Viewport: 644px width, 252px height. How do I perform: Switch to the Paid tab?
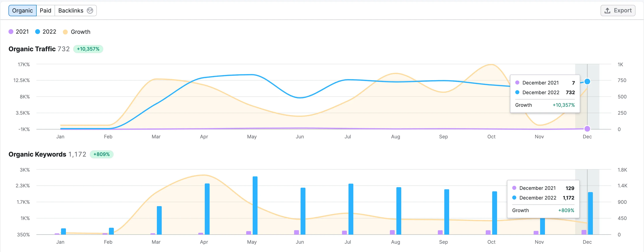pos(45,11)
